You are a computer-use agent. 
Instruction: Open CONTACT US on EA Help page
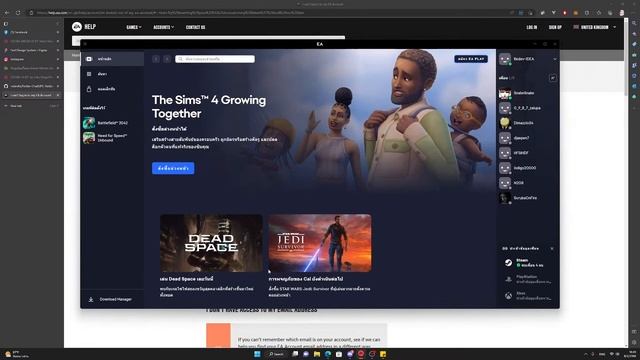pyautogui.click(x=196, y=27)
